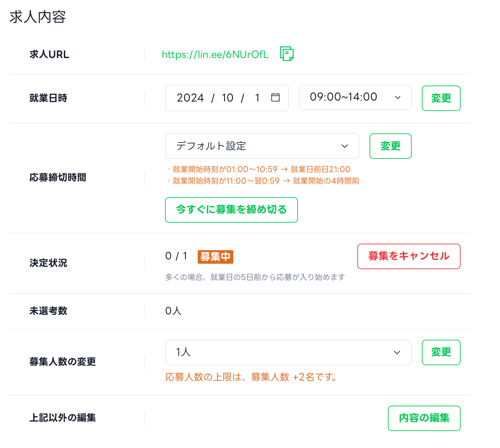Click the chevron arrow on the 09:00~14:00 selector
Screen dimensions: 500x448
pos(398,97)
